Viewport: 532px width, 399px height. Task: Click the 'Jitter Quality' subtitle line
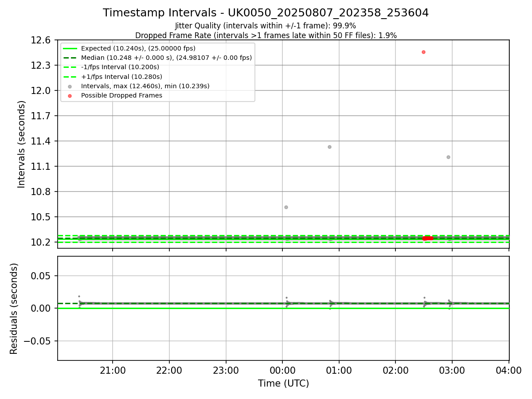[x=266, y=26]
